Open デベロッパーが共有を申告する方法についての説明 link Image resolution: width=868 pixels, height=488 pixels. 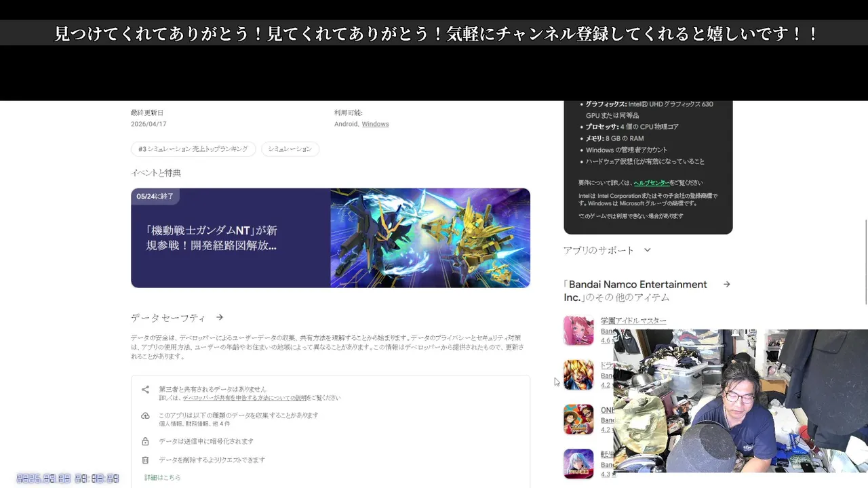point(245,398)
